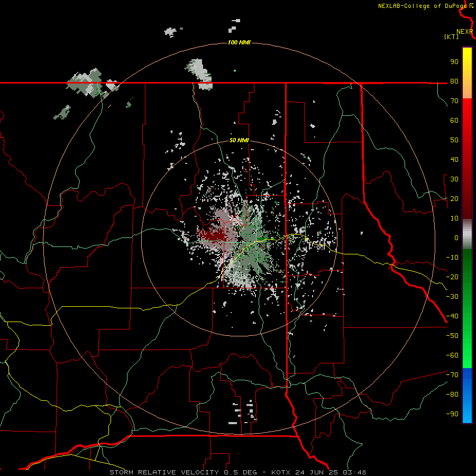Click the 30 value on velocity scale
476x476 pixels.
pyautogui.click(x=454, y=179)
